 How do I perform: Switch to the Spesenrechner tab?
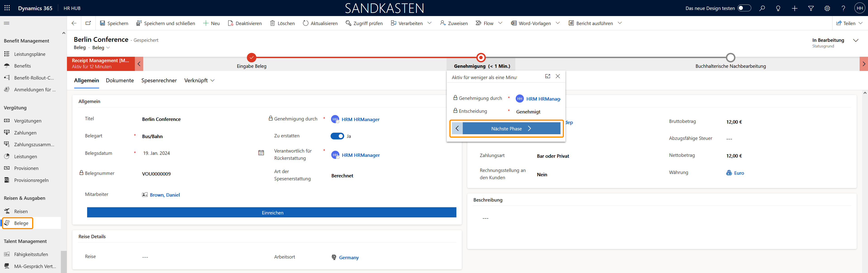[159, 80]
